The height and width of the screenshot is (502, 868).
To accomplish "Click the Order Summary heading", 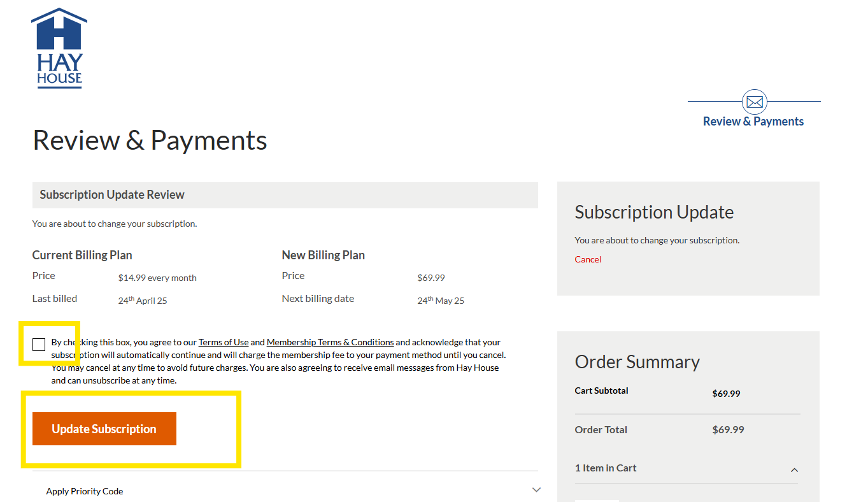I will 637,362.
